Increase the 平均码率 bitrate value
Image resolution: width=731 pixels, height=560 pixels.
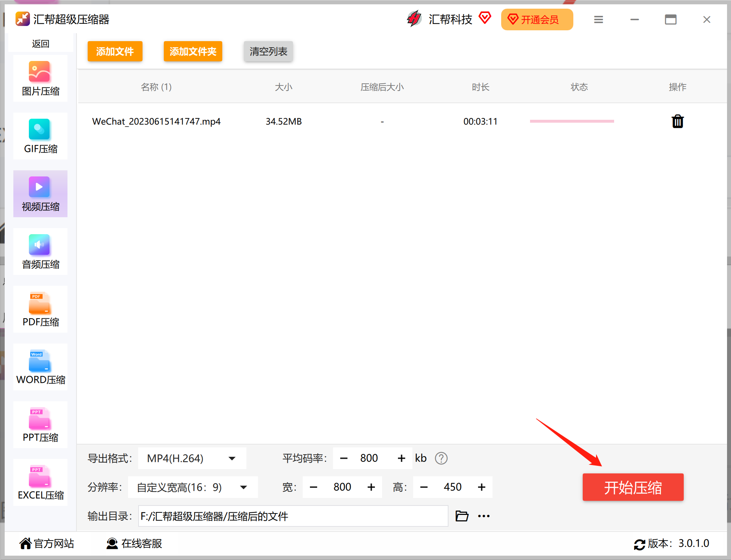coord(402,458)
